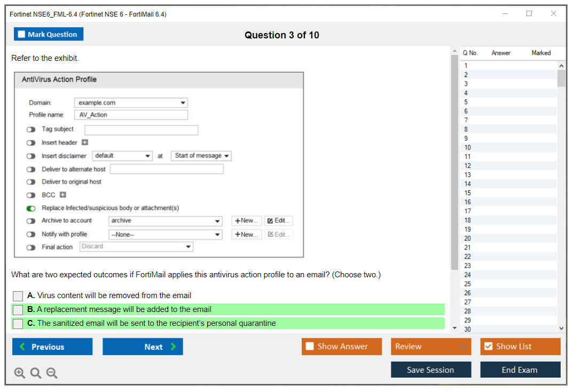Open the Domain example.com dropdown
Screen dimensions: 574x392
(x=131, y=103)
